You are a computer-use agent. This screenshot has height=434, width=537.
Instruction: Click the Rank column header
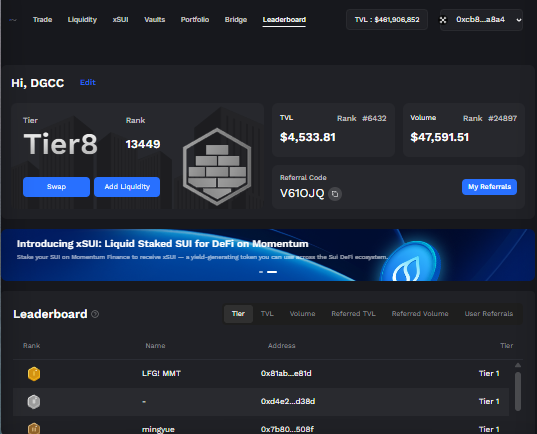(32, 346)
